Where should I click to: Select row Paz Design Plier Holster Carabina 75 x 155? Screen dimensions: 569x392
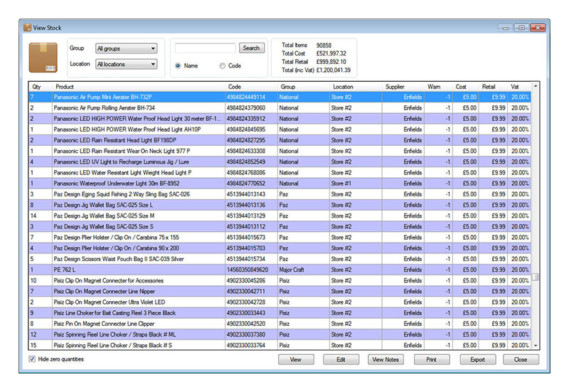[x=280, y=238]
